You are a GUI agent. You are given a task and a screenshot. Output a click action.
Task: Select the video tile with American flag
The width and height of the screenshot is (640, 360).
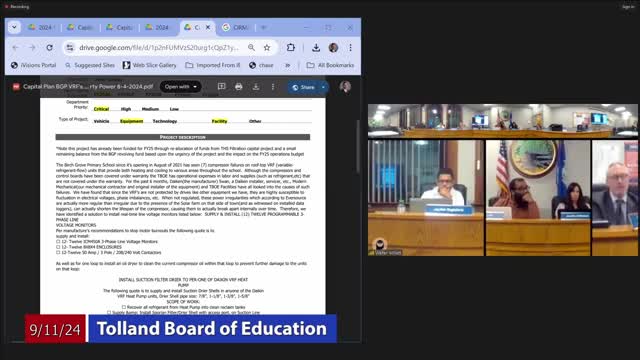(538, 198)
